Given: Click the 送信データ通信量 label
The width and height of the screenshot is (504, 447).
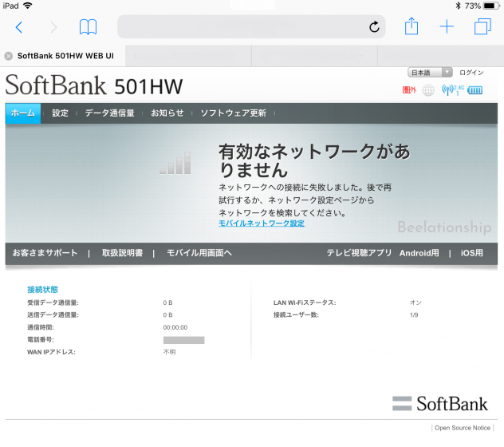Looking at the screenshot, I should 53,315.
